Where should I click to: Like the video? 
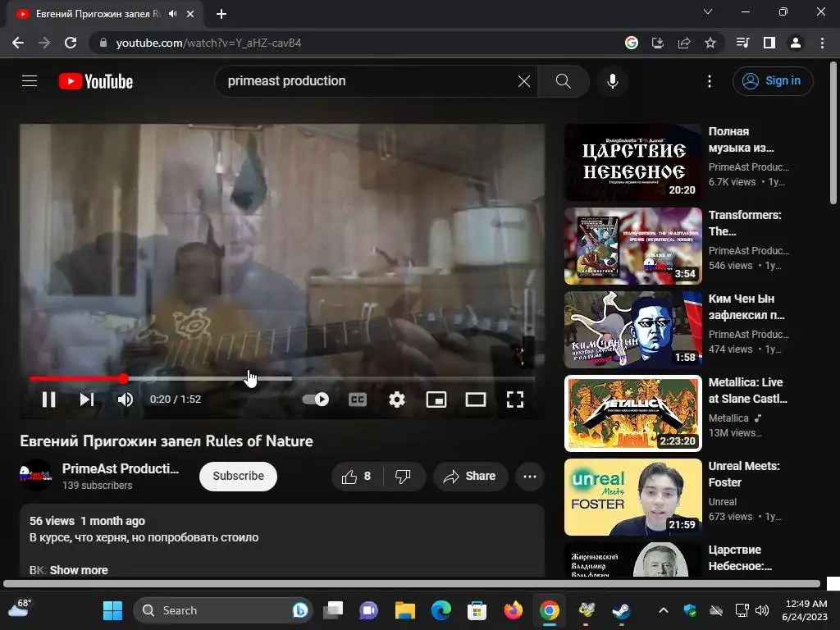358,477
